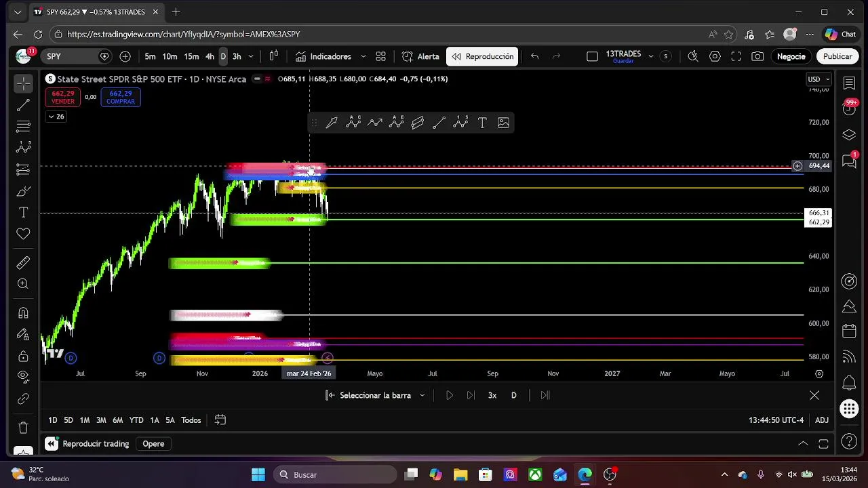Delete drawings with trash icon
The height and width of the screenshot is (488, 868).
(23, 428)
